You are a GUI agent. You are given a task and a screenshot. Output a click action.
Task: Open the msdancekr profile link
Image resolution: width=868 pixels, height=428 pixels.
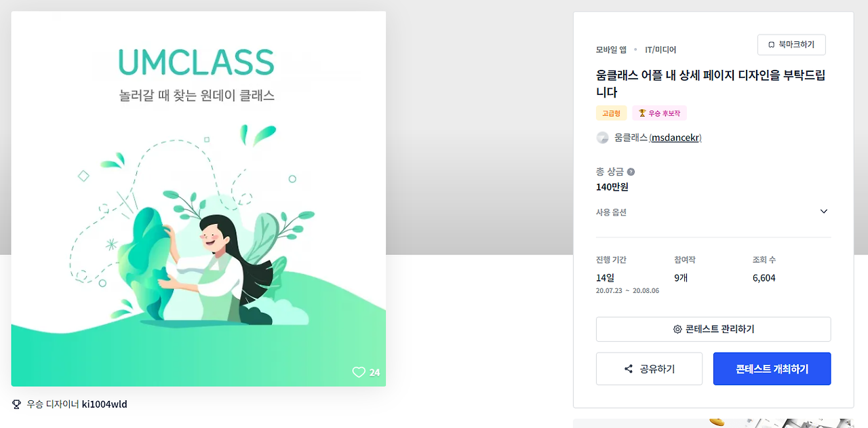coord(675,138)
